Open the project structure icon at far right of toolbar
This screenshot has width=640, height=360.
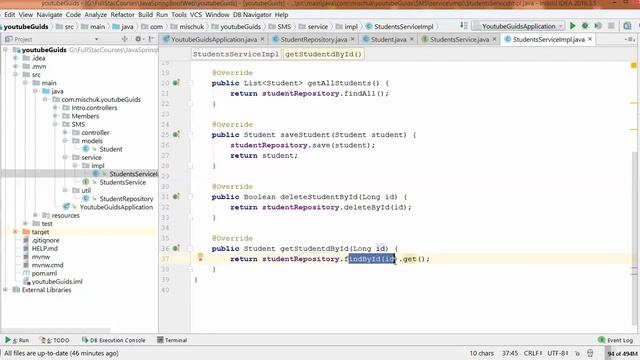pos(627,26)
